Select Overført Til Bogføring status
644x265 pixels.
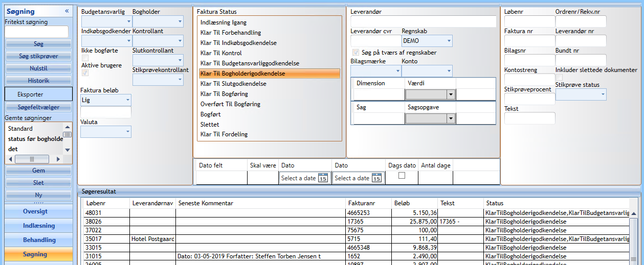(x=270, y=104)
